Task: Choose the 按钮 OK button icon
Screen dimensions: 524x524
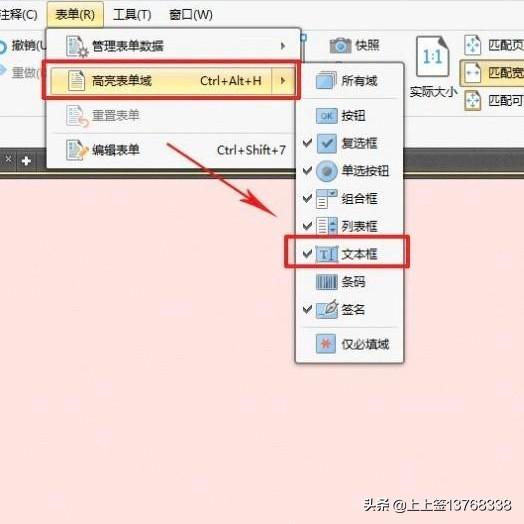Action: (x=326, y=116)
